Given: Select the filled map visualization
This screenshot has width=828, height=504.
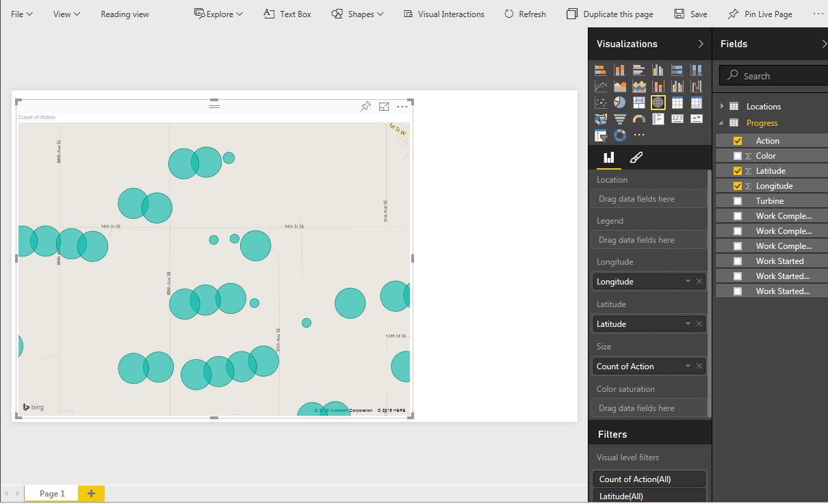Looking at the screenshot, I should (600, 119).
